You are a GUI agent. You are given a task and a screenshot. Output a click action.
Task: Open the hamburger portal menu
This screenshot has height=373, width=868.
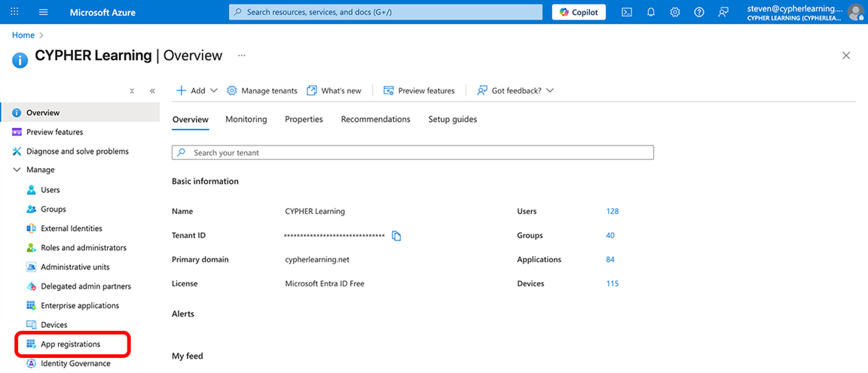click(x=44, y=12)
